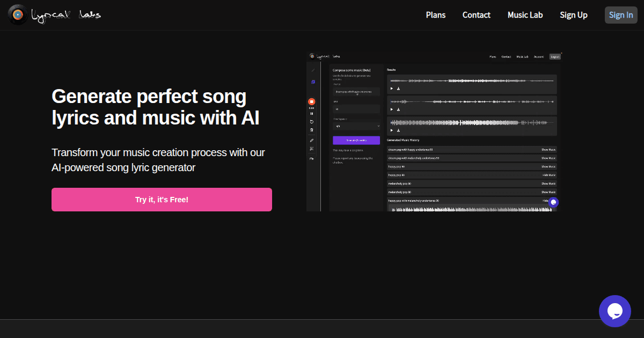This screenshot has width=644, height=338.
Task: Select Sign Up in the header
Action: (574, 15)
